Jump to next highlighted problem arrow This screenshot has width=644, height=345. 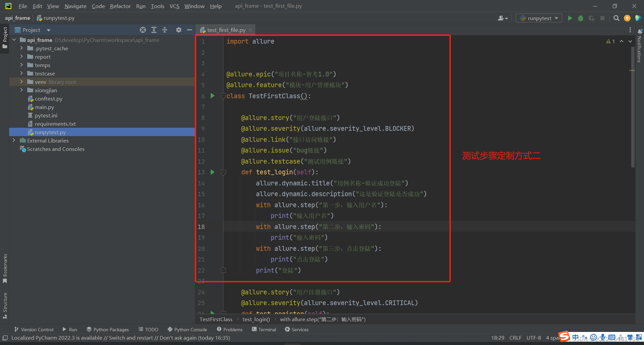click(630, 41)
